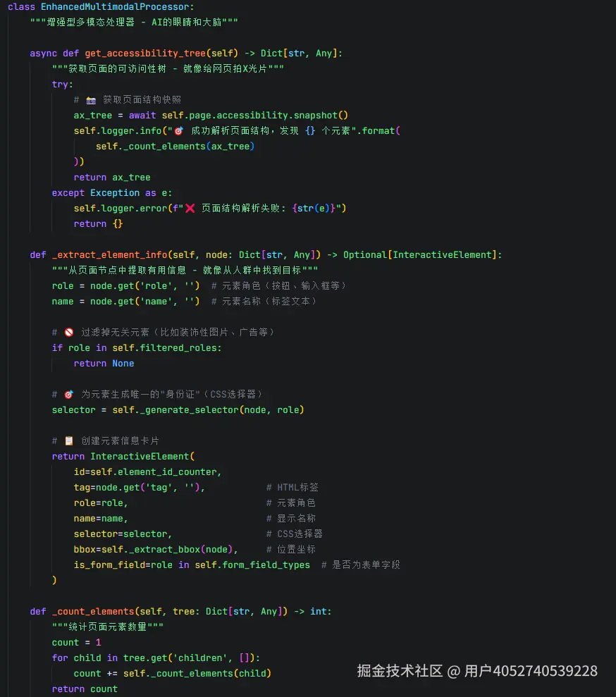The width and height of the screenshot is (616, 697).
Task: Click the comment "# HTML标签"
Action: click(x=292, y=488)
